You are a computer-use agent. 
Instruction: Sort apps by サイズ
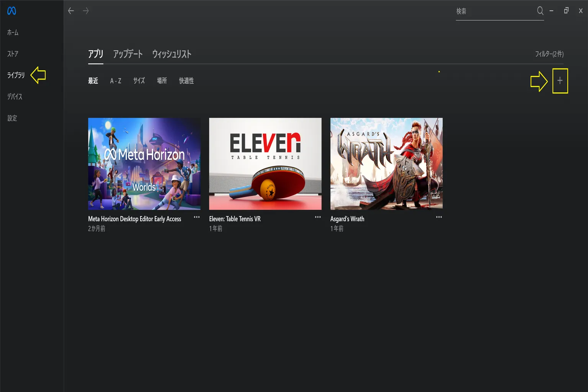tap(139, 81)
